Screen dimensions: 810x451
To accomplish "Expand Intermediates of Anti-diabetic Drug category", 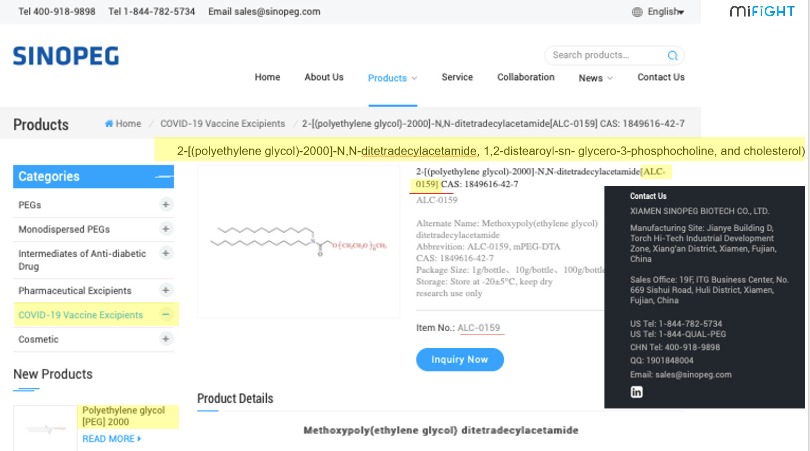I will [x=166, y=254].
